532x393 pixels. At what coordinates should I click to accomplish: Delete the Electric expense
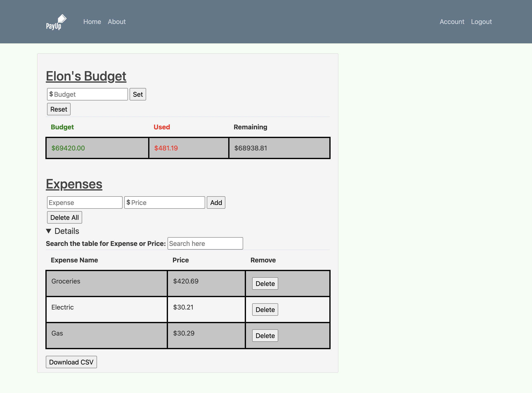[265, 310]
